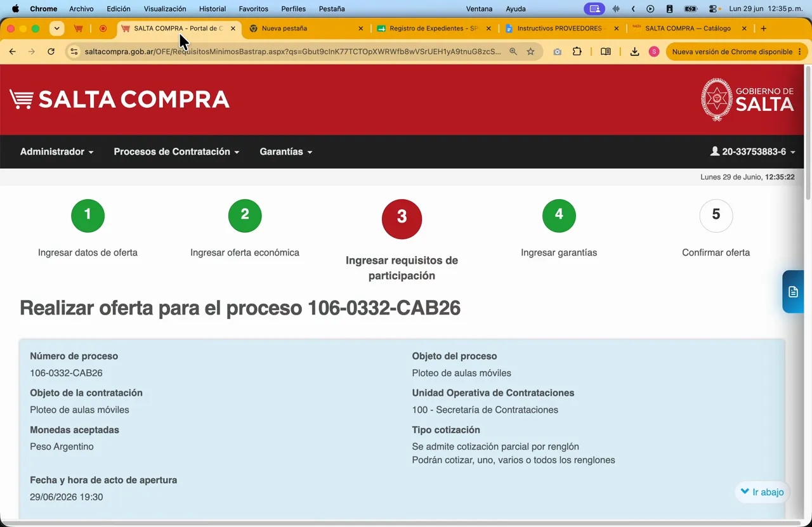The height and width of the screenshot is (527, 812).
Task: Open the Pestaña menu
Action: point(332,9)
